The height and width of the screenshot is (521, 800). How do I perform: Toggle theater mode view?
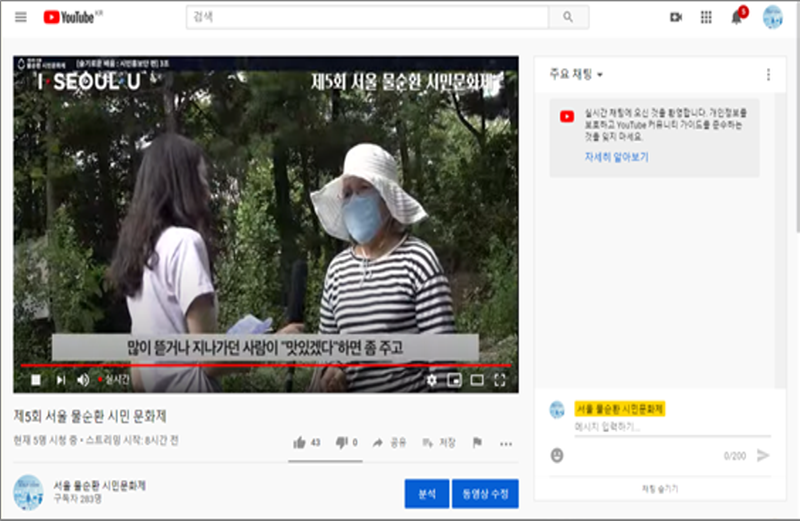tap(477, 380)
